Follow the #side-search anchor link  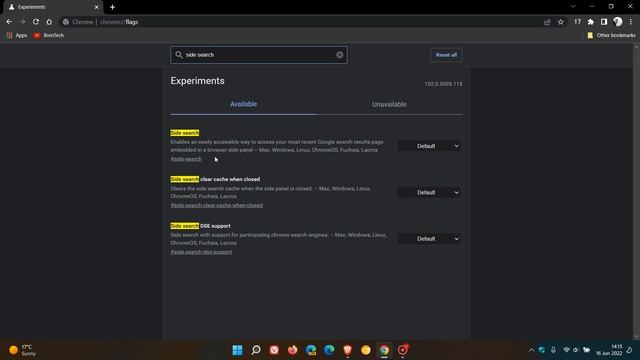pos(186,159)
